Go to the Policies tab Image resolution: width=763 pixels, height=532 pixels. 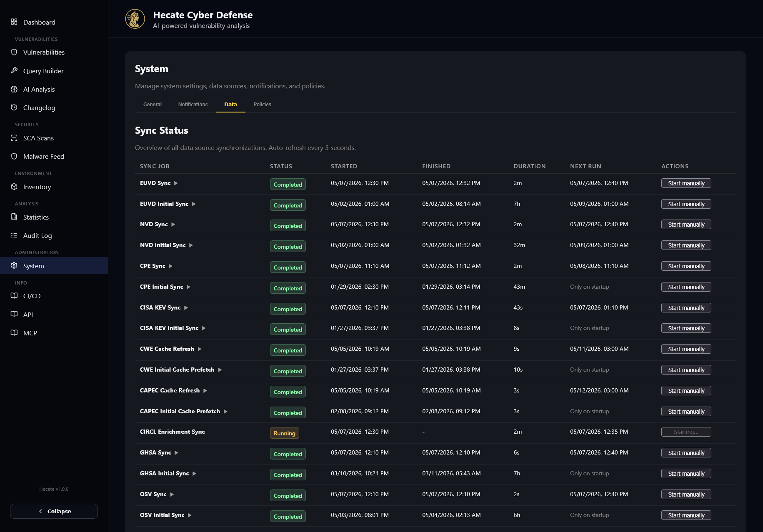(x=263, y=105)
